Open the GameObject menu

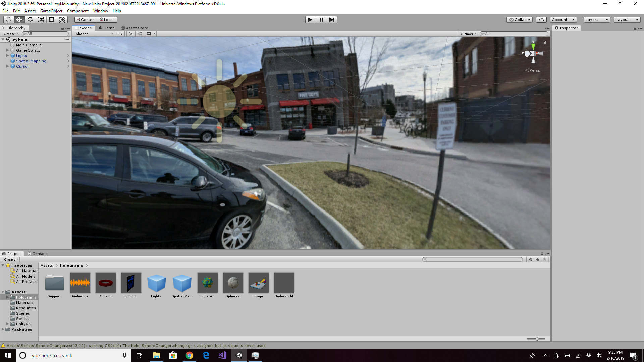[x=51, y=11]
